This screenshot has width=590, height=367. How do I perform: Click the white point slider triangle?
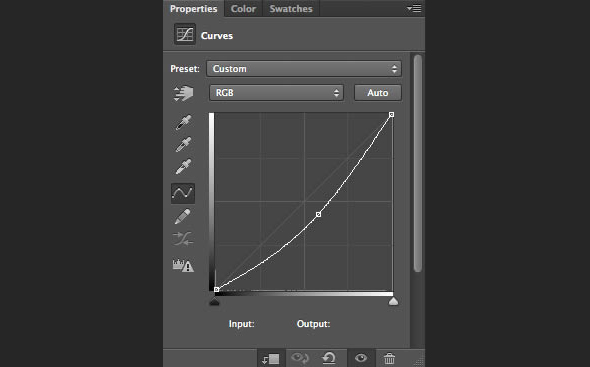click(393, 301)
